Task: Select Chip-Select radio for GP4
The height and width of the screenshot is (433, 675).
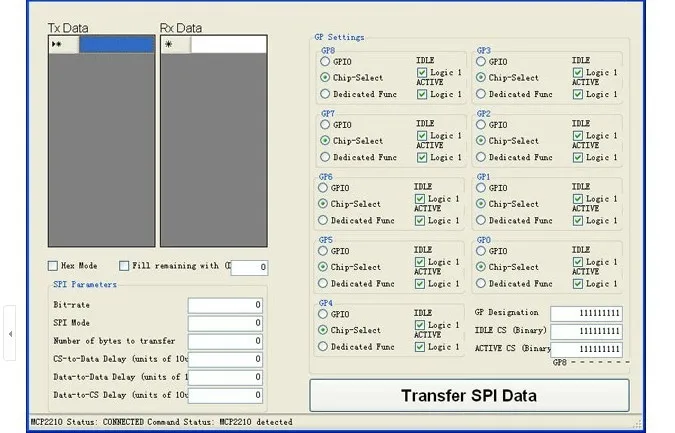Action: pyautogui.click(x=323, y=330)
